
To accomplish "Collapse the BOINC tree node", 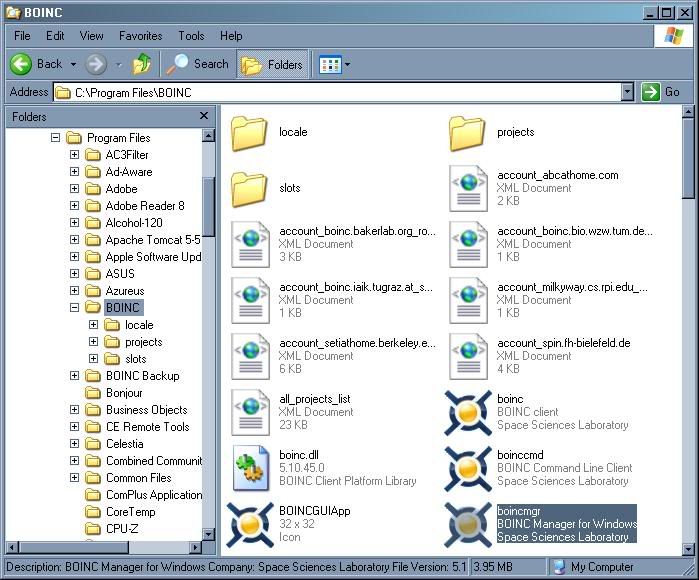I will (x=74, y=307).
